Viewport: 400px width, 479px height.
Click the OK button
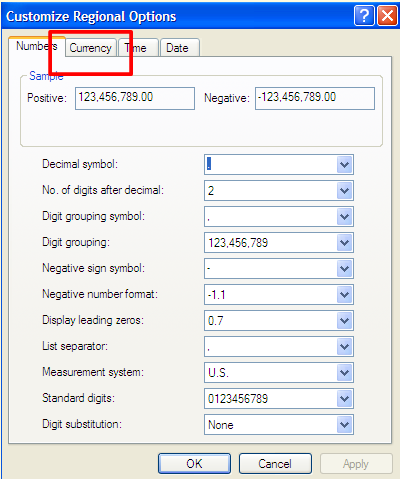(194, 464)
